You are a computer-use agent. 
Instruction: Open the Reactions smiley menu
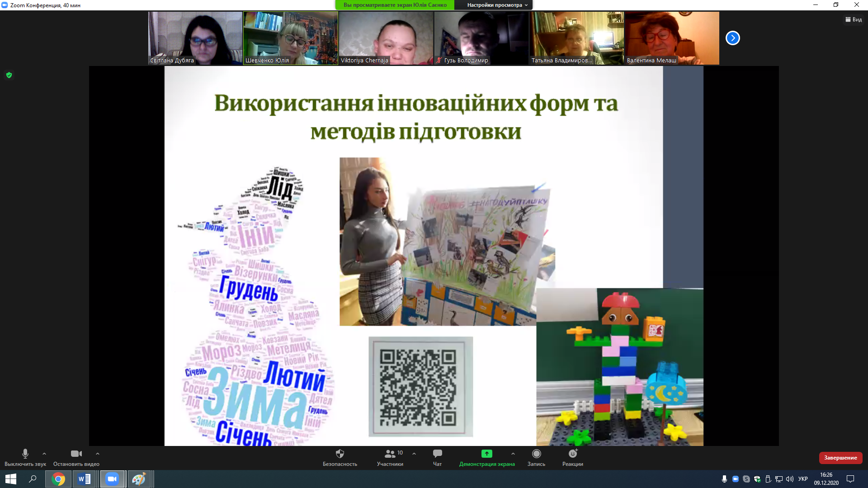572,454
